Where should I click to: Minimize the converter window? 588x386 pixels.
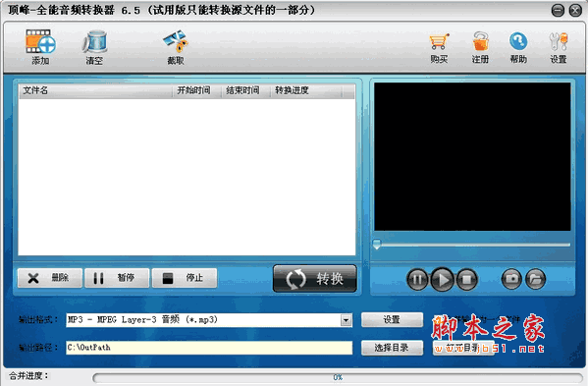pos(558,10)
